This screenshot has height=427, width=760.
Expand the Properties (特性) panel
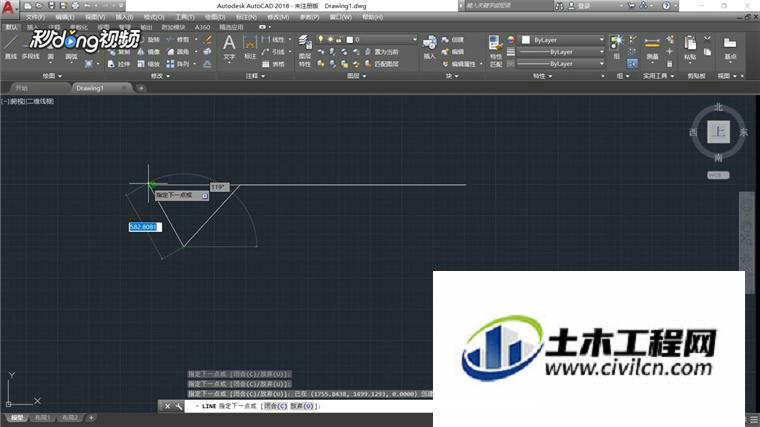pos(542,76)
